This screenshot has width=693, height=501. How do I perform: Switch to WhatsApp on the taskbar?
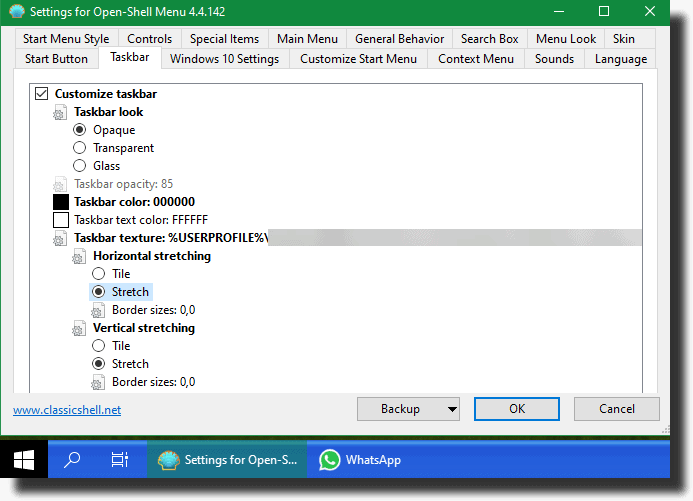360,460
